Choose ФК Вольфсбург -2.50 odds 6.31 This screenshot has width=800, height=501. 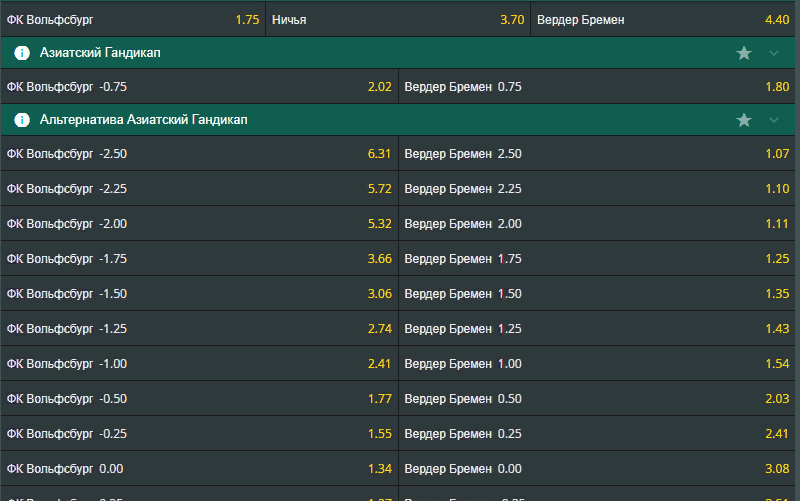(x=199, y=154)
